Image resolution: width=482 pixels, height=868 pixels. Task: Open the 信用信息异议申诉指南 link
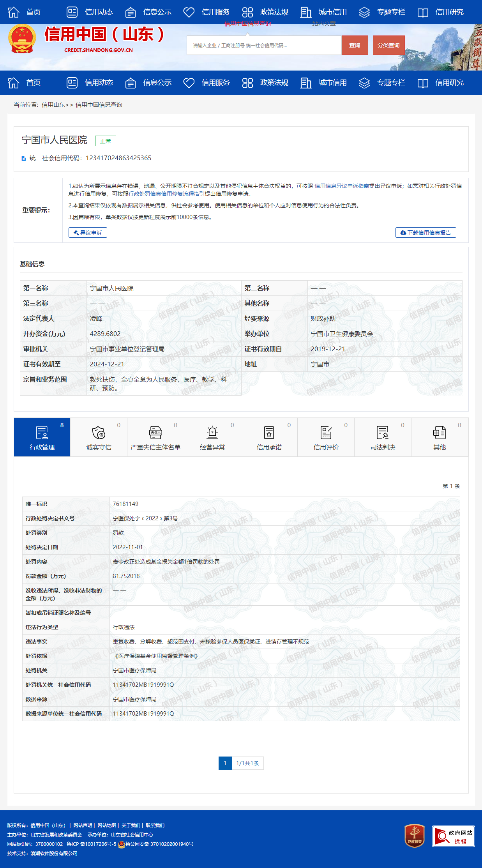(342, 186)
